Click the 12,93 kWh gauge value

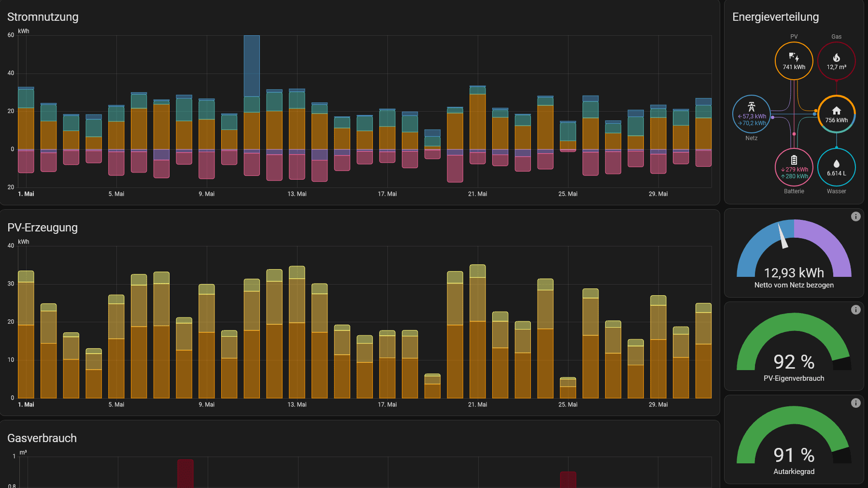[x=794, y=273]
